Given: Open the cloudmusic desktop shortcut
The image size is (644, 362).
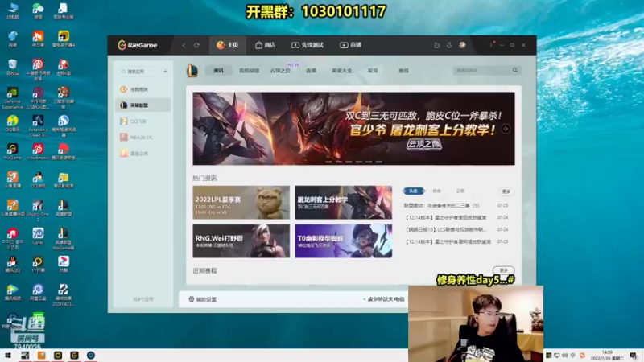Looking at the screenshot, I should (38, 152).
